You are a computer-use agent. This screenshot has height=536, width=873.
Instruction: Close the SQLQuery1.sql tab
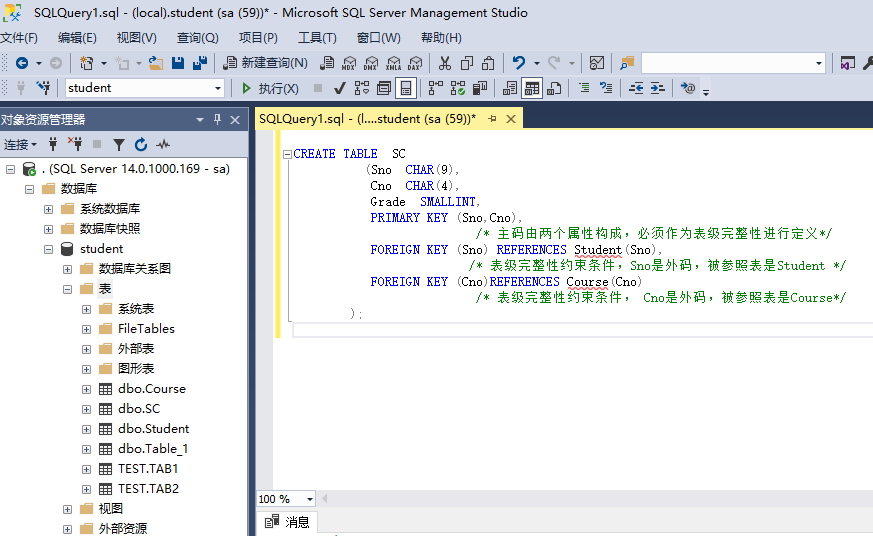click(511, 119)
